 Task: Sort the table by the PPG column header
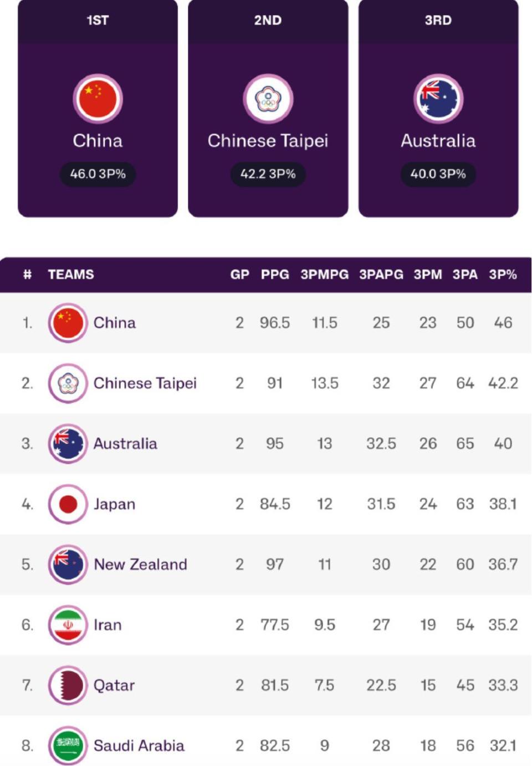275,275
